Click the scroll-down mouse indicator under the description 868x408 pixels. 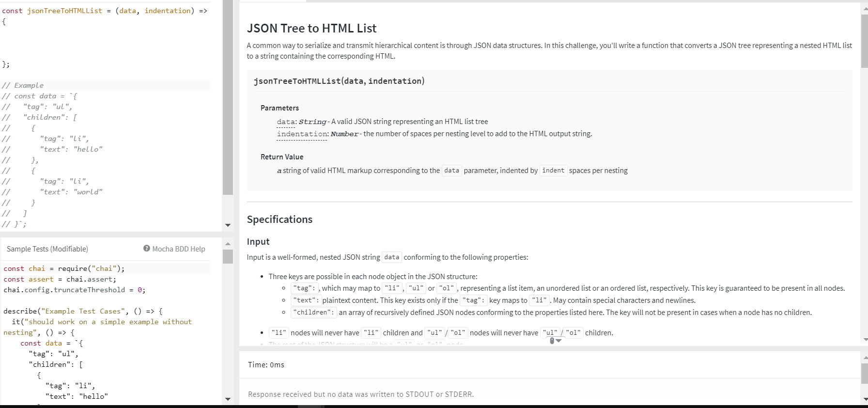coord(555,341)
